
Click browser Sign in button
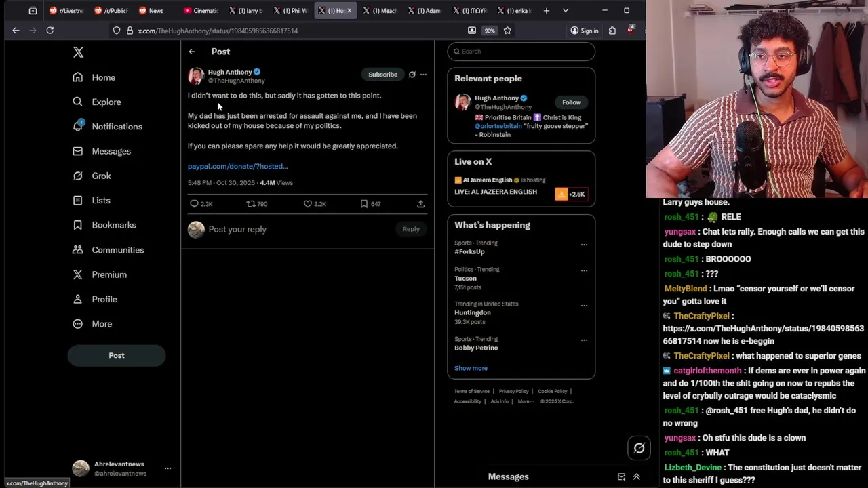tap(584, 30)
